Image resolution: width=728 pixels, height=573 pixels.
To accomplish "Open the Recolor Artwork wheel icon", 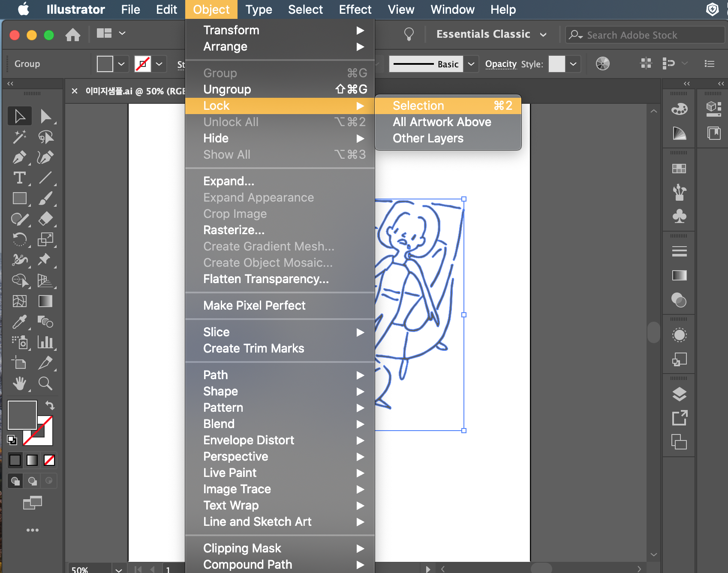I will 602,64.
